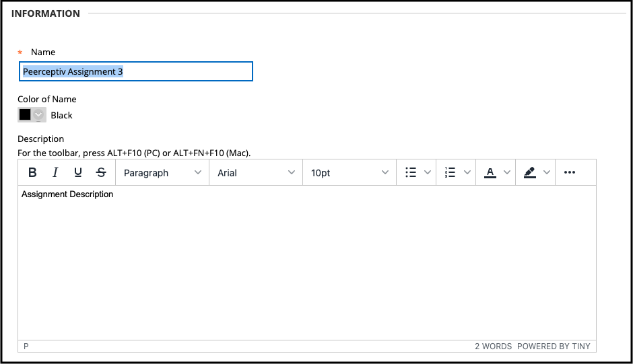Click inside the Assignment Description text area
The height and width of the screenshot is (364, 633).
pos(306,262)
